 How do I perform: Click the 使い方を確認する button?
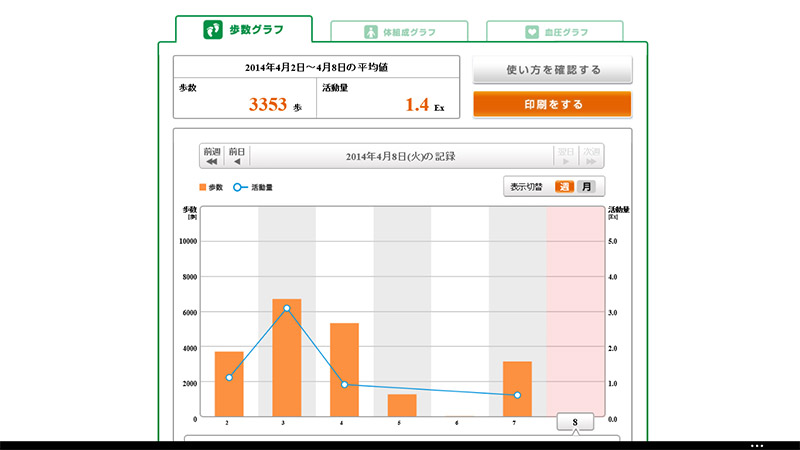(x=552, y=70)
